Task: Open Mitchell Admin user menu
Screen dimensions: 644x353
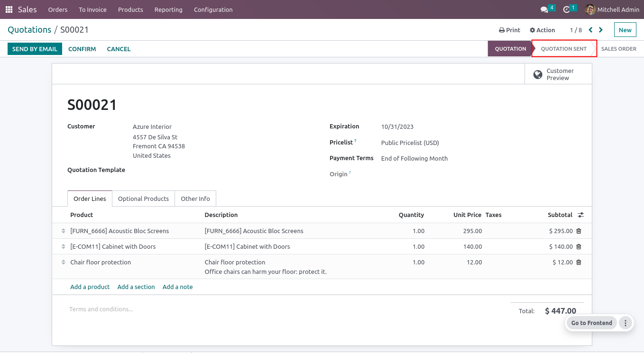Action: point(612,9)
